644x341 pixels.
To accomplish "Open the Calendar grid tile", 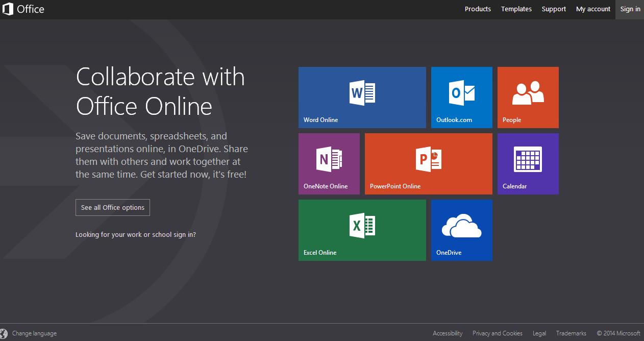I will (528, 164).
